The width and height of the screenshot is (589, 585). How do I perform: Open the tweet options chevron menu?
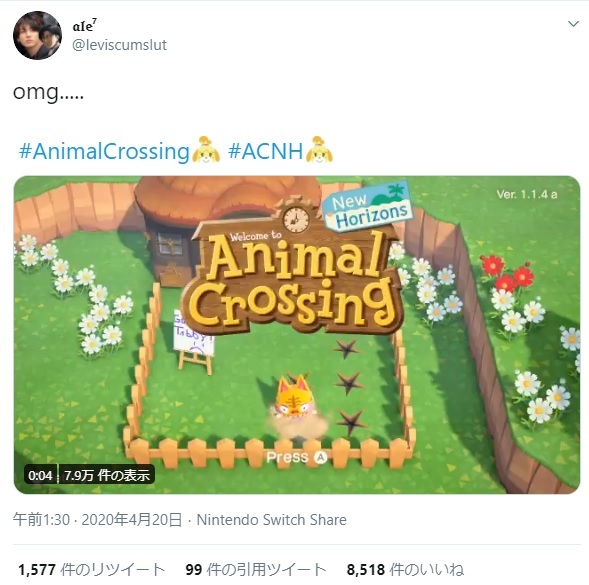pyautogui.click(x=573, y=24)
